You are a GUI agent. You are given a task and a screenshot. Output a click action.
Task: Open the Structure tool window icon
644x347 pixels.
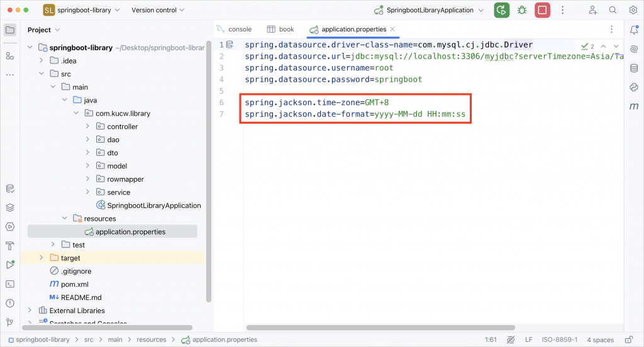pyautogui.click(x=10, y=56)
